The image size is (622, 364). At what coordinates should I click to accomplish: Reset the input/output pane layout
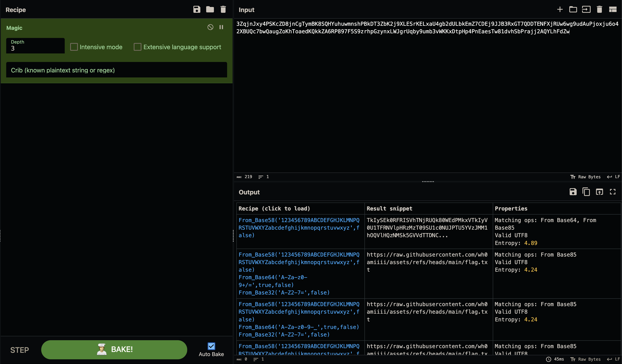pos(613,10)
